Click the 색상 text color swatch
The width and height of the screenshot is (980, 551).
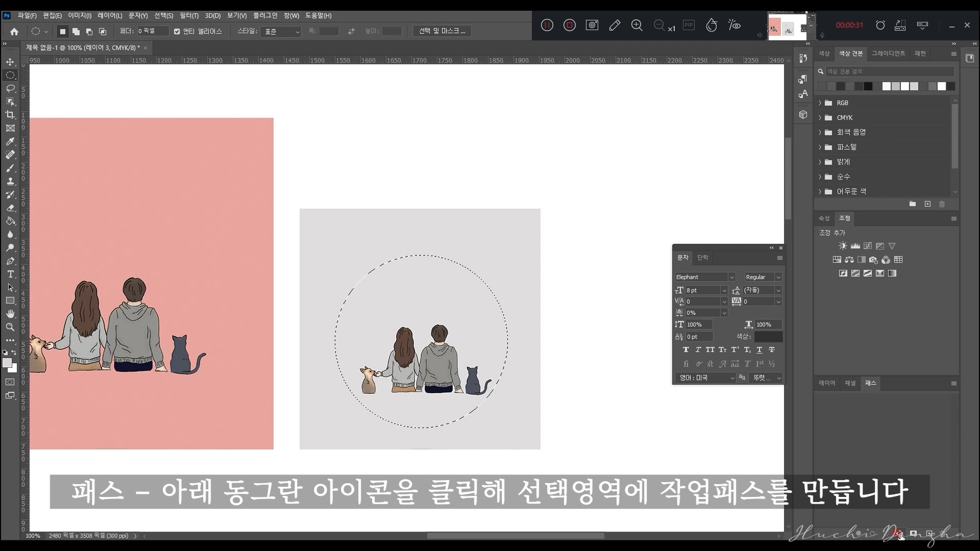coord(768,337)
